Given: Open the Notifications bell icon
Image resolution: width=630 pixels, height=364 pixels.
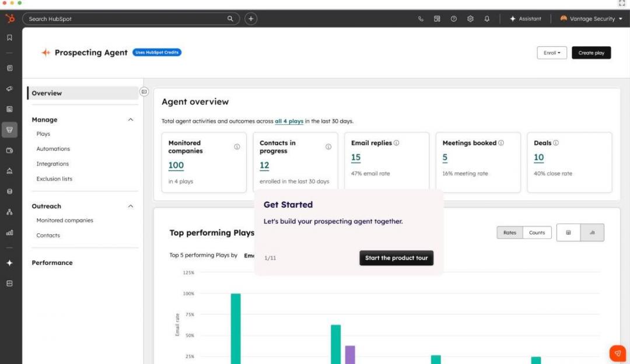Looking at the screenshot, I should click(487, 19).
